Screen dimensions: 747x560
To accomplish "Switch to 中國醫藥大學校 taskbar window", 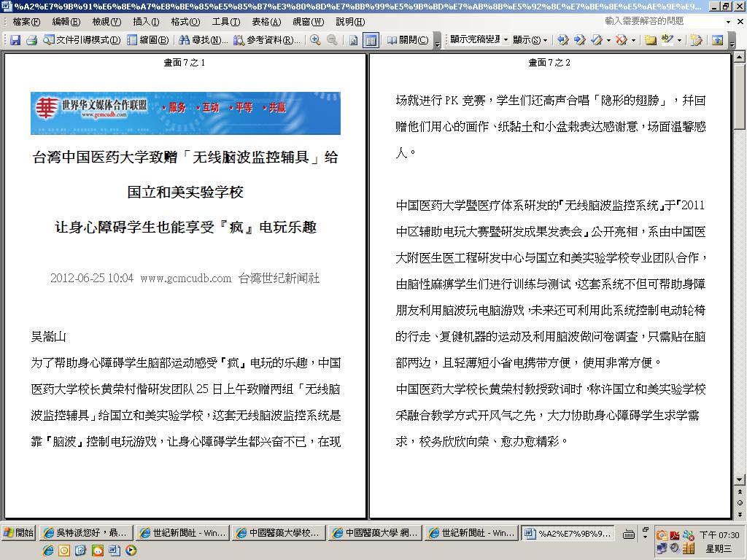I will coord(279,533).
